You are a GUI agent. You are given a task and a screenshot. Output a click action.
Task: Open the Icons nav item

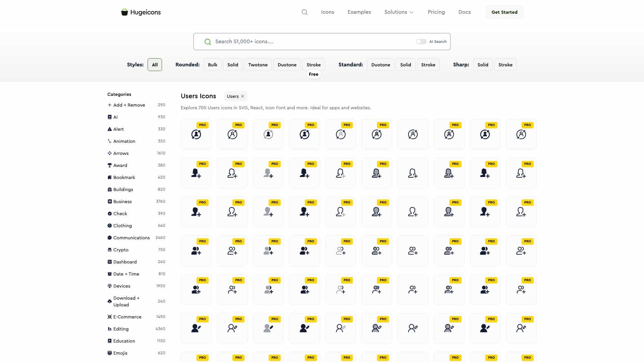pyautogui.click(x=327, y=12)
